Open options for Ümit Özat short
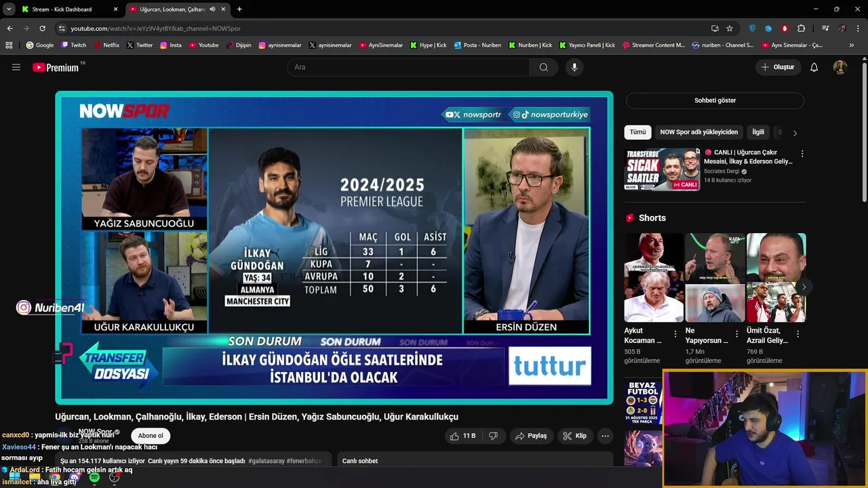The width and height of the screenshot is (868, 488). pyautogui.click(x=798, y=334)
